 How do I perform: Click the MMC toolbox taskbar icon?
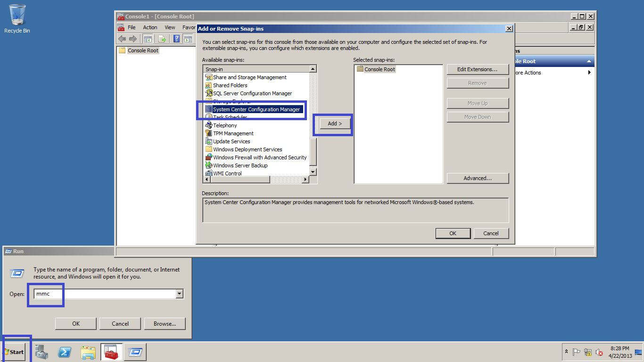[x=111, y=352]
